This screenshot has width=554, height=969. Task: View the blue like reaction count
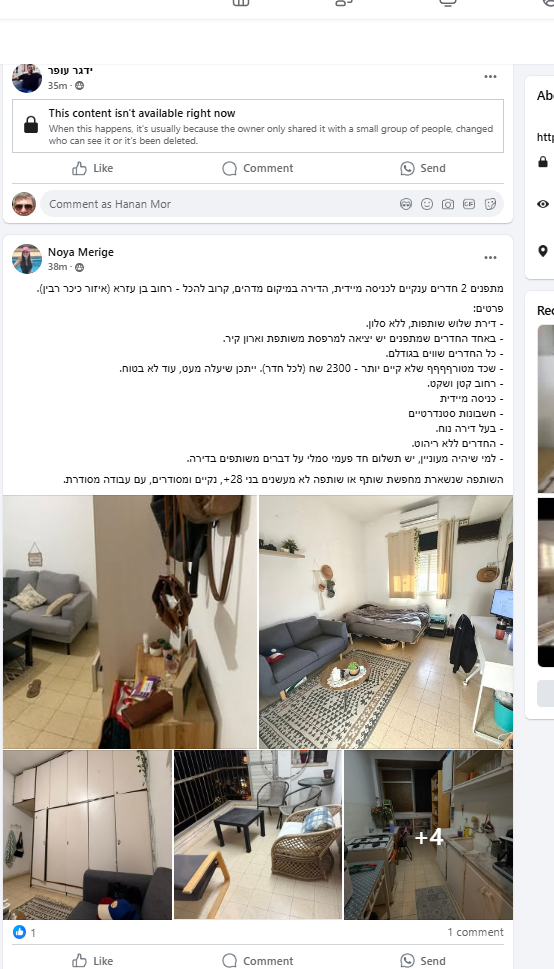click(24, 932)
